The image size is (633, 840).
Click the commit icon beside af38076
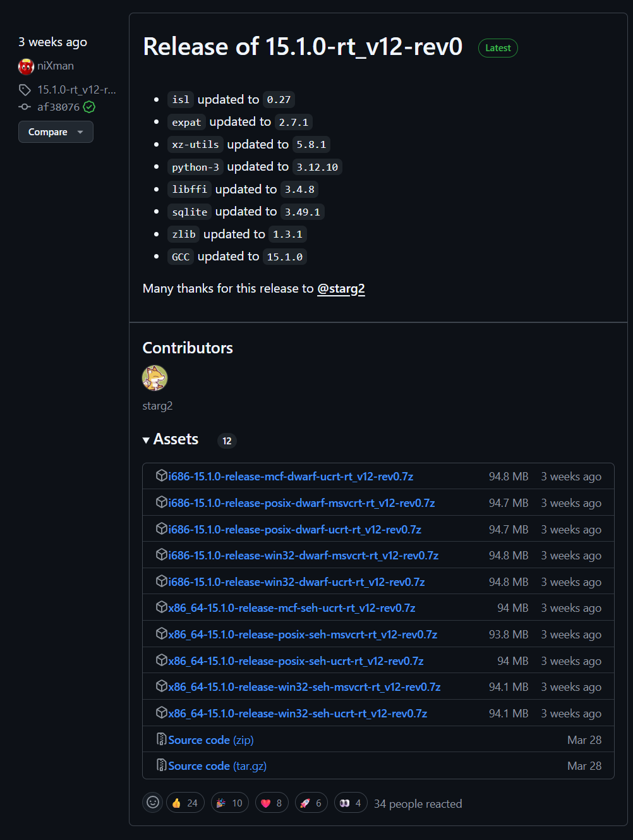pyautogui.click(x=25, y=107)
